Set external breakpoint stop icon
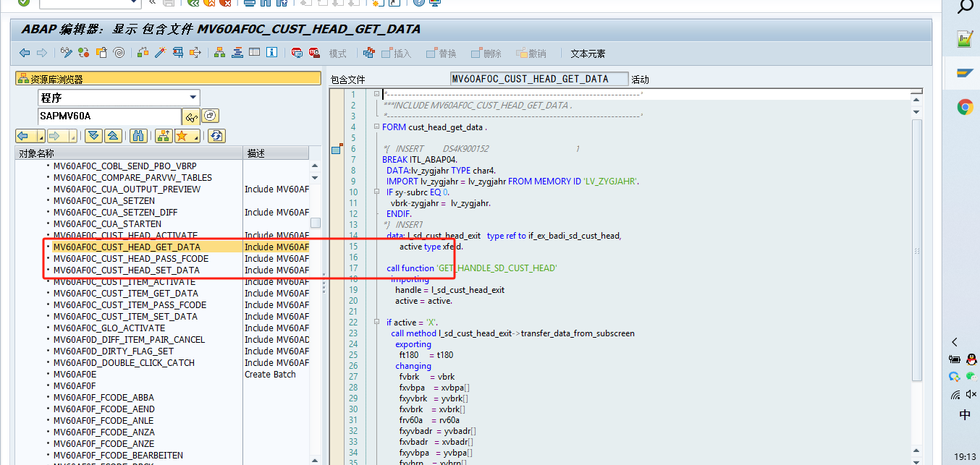 pyautogui.click(x=314, y=53)
